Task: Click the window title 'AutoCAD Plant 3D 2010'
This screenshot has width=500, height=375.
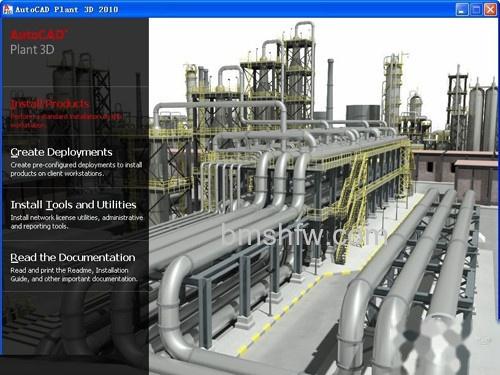Action: click(67, 9)
